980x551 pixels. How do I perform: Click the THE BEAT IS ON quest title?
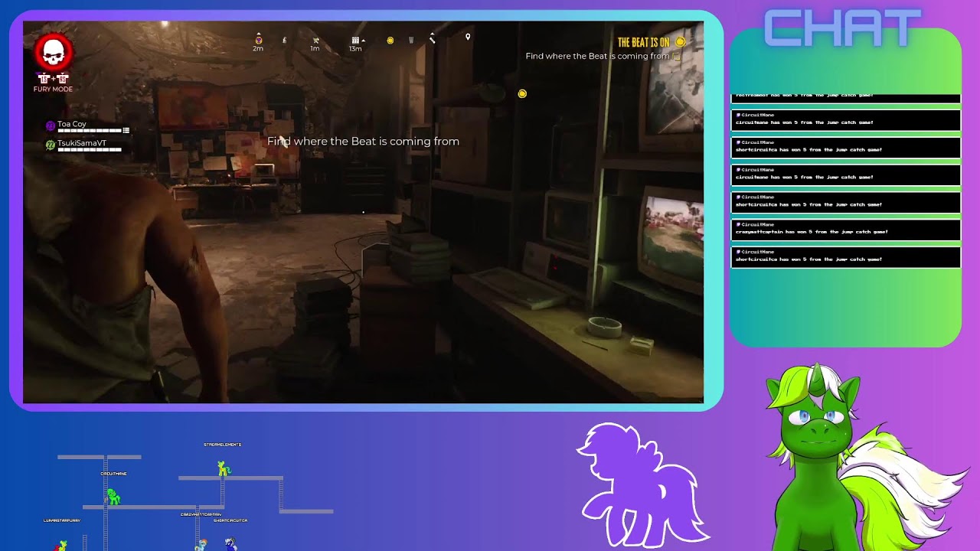point(643,42)
